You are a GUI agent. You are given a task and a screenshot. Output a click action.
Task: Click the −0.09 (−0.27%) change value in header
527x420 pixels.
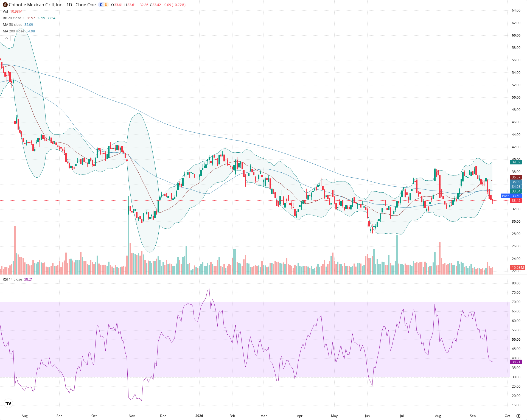(x=174, y=5)
